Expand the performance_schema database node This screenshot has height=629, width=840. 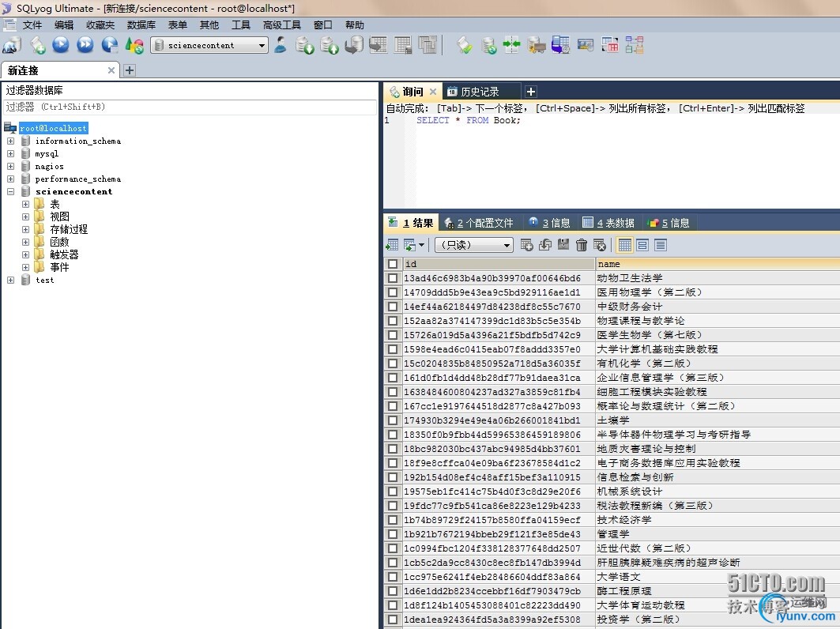click(x=11, y=179)
